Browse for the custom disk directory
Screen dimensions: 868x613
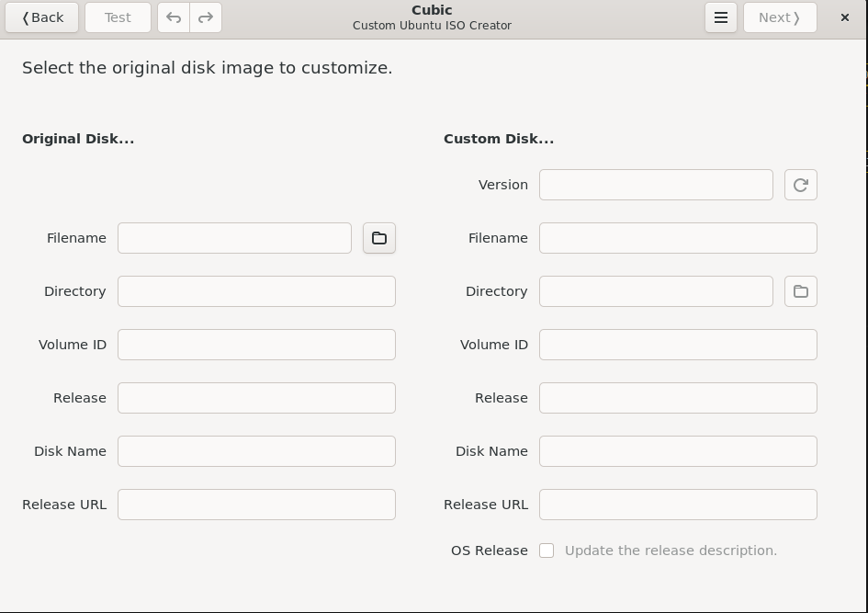801,291
